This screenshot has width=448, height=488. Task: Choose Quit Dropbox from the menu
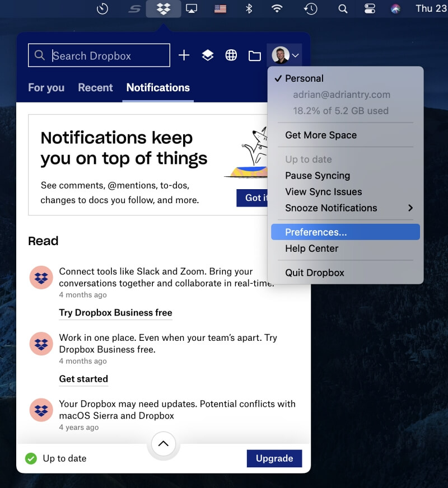346,273
